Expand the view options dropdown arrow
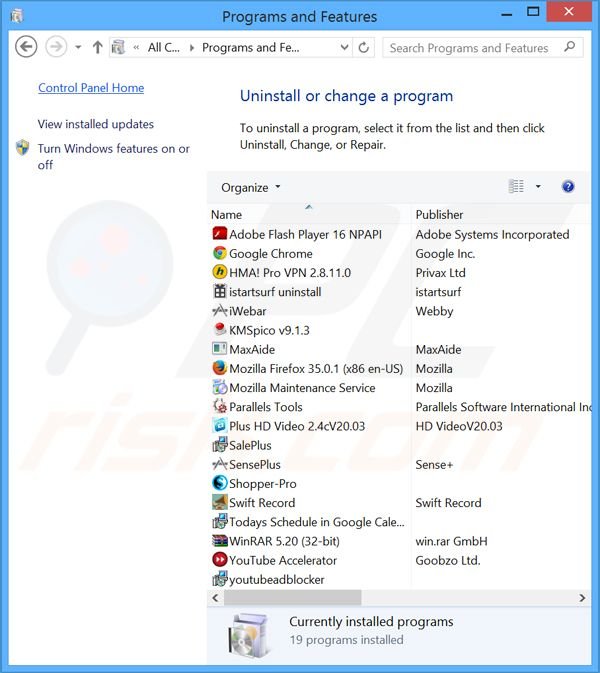Viewport: 600px width, 673px height. 538,187
